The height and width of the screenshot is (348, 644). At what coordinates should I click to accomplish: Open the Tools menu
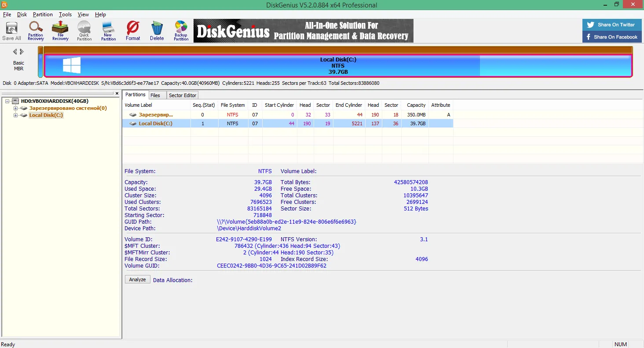click(x=65, y=14)
